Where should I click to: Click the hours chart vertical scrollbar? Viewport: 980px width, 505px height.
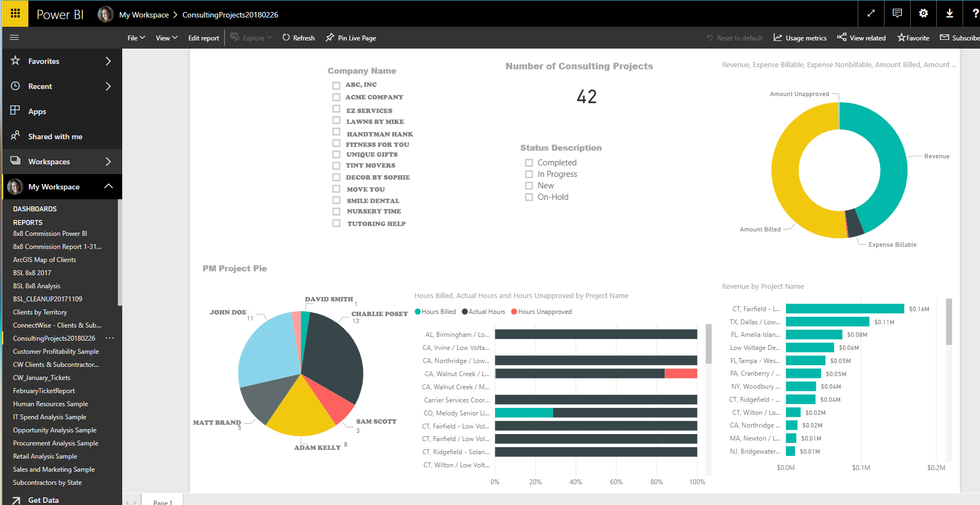pyautogui.click(x=708, y=344)
